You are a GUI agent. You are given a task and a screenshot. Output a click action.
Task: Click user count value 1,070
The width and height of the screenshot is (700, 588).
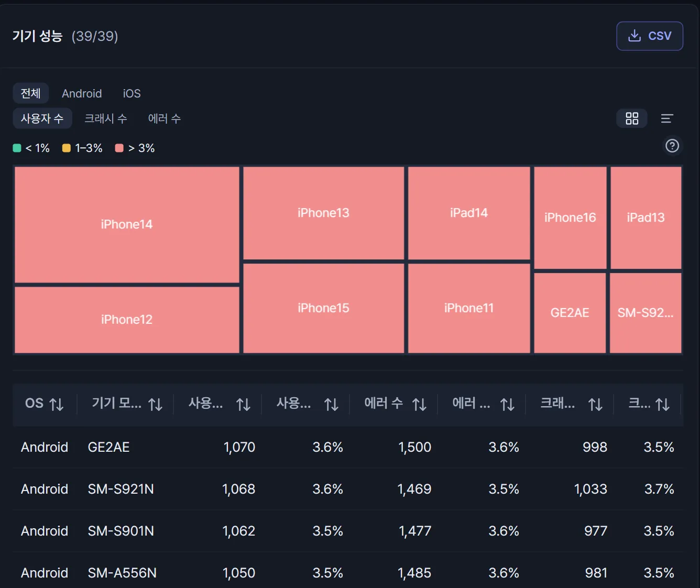(x=239, y=447)
